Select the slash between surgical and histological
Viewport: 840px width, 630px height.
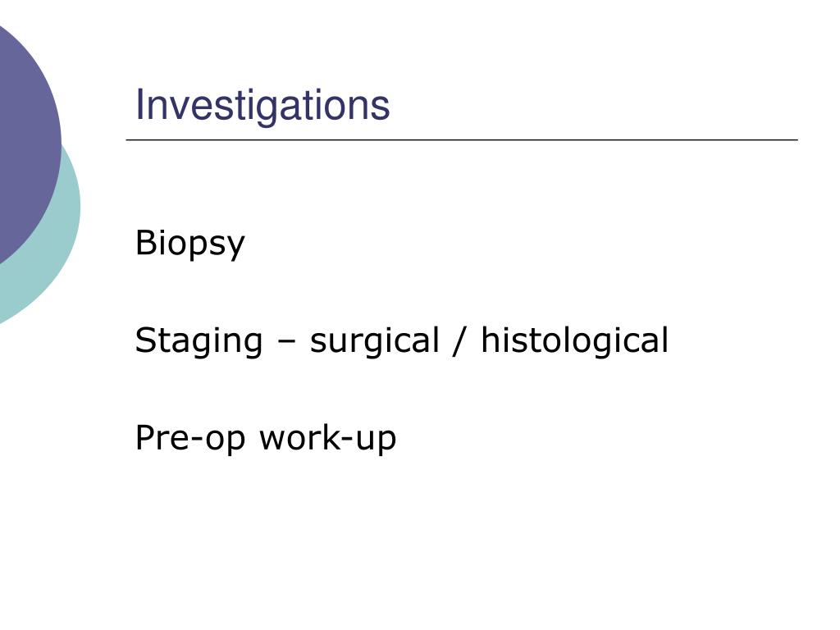point(459,340)
